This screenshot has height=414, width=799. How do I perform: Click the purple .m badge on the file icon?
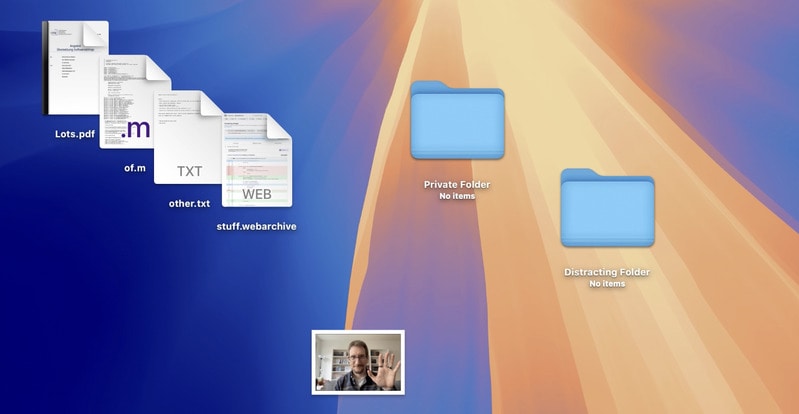click(135, 130)
